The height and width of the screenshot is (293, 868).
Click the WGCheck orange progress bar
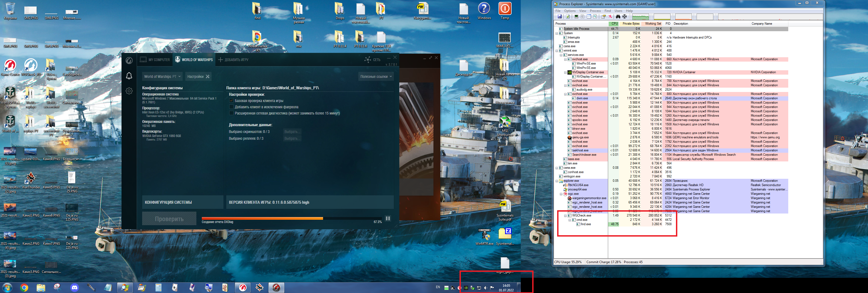pos(262,218)
